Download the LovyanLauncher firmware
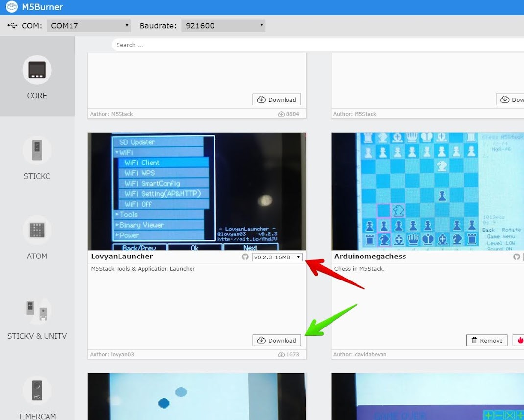The height and width of the screenshot is (420, 524). point(277,340)
